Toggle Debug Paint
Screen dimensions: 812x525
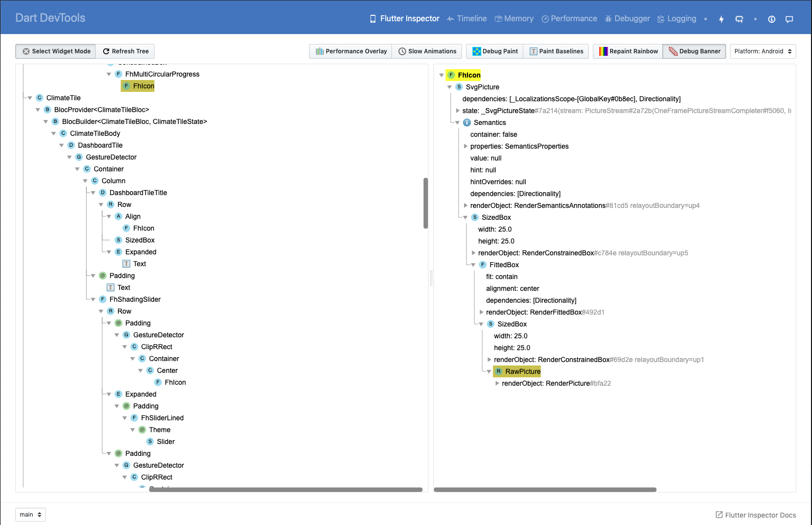point(495,51)
